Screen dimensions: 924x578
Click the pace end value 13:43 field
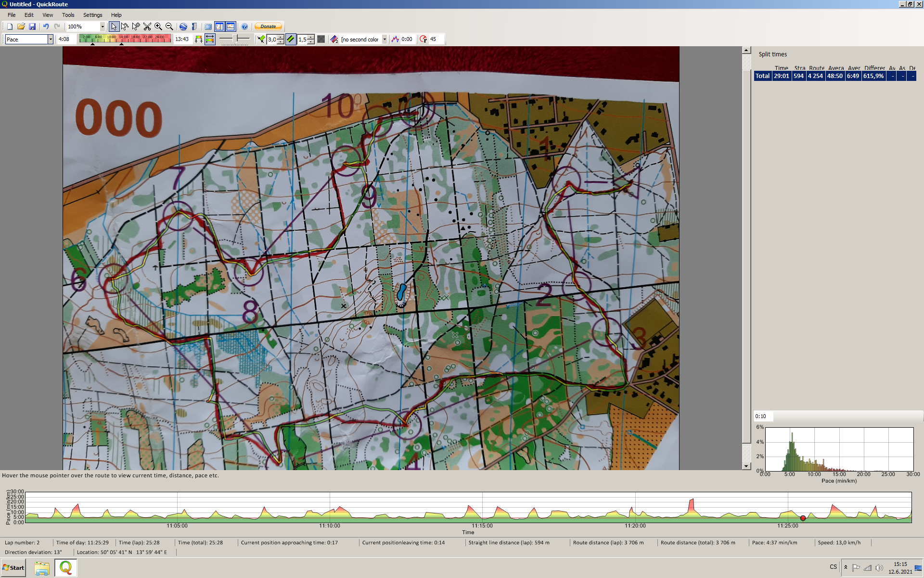pyautogui.click(x=182, y=39)
